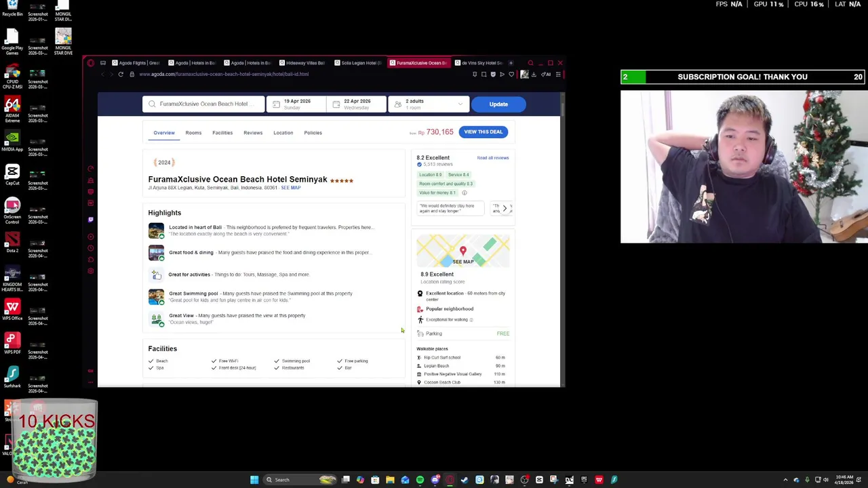Open a new browser tab
The image size is (868, 488).
[511, 63]
